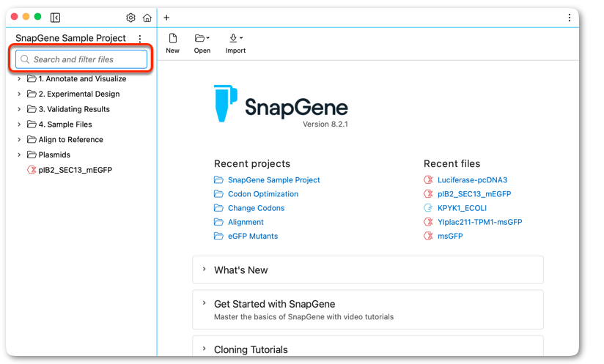Open settings via the gear icon
The height and width of the screenshot is (364, 604).
(130, 18)
